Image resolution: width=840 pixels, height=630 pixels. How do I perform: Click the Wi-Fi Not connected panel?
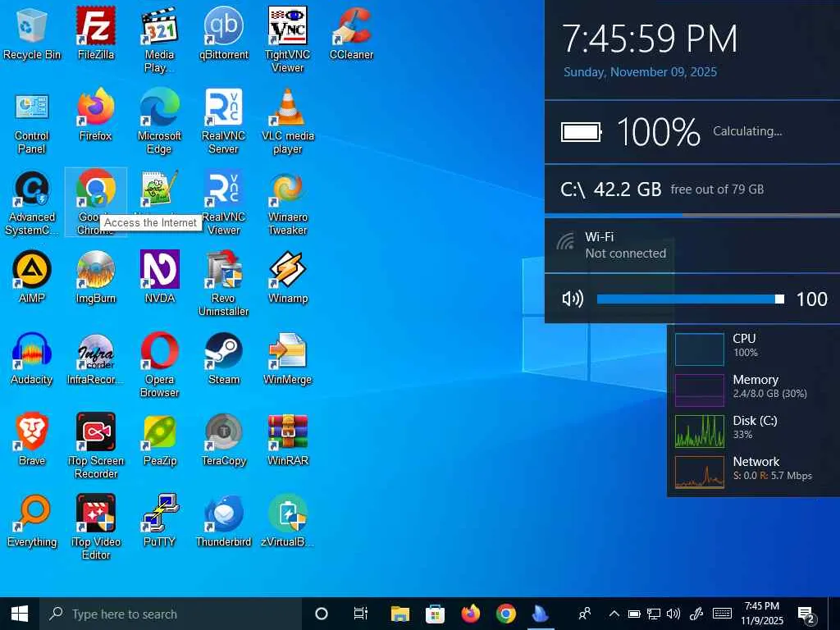pos(692,246)
